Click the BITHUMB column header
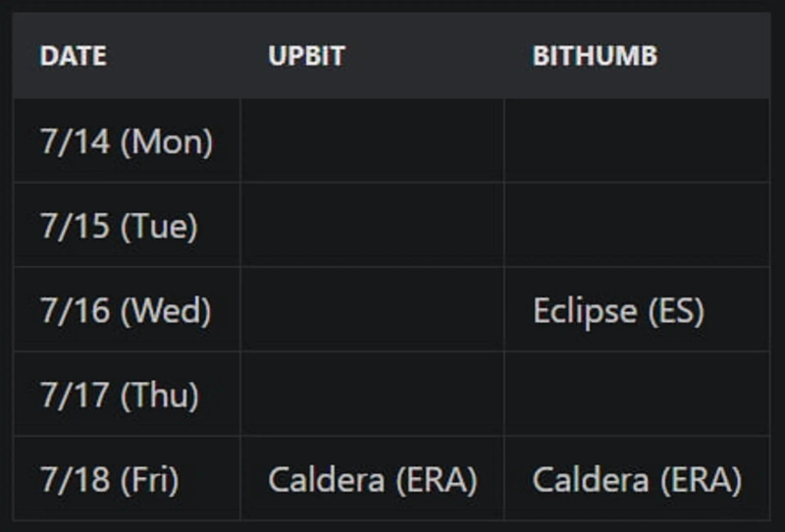 pyautogui.click(x=595, y=56)
